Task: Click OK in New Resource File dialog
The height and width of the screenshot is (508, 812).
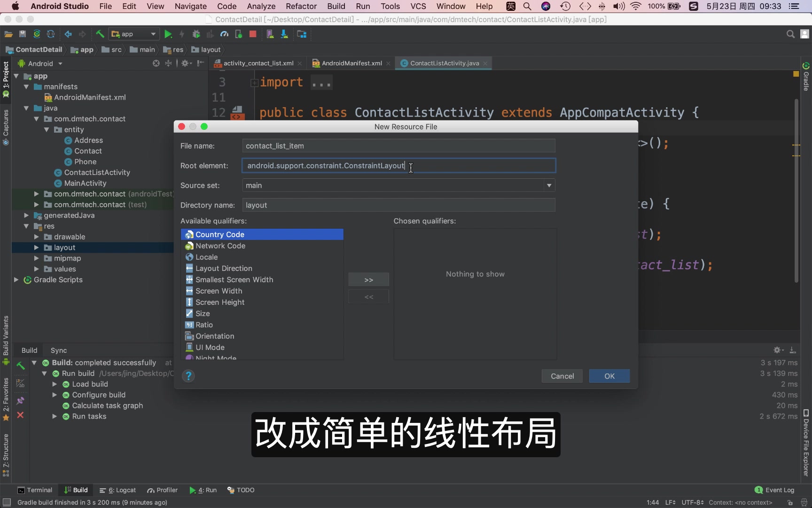Action: coord(609,376)
